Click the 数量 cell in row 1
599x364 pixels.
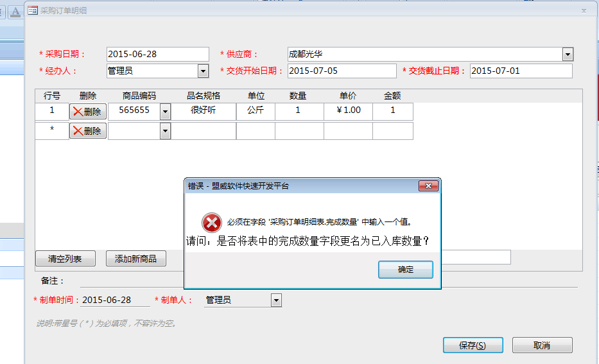coord(299,110)
